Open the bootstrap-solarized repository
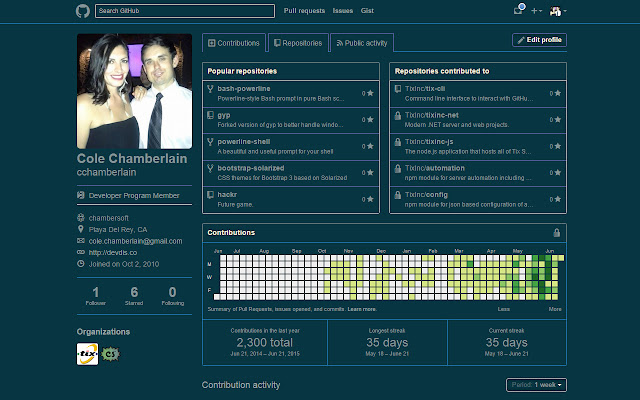The image size is (640, 400). (x=251, y=168)
